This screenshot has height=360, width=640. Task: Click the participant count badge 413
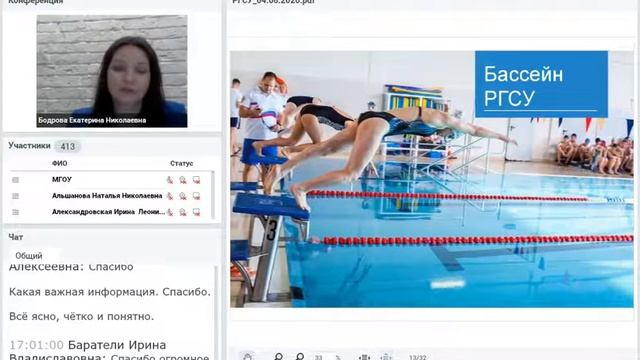pyautogui.click(x=67, y=146)
